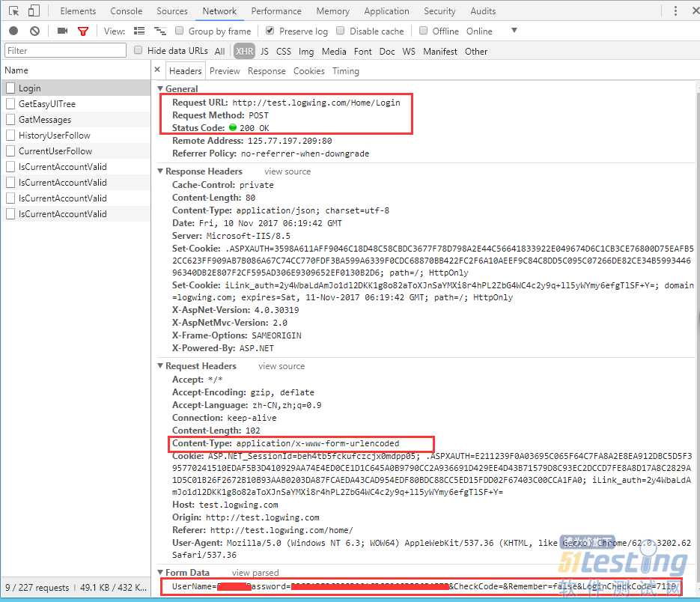Close the request details pane
This screenshot has height=602, width=700.
[157, 70]
